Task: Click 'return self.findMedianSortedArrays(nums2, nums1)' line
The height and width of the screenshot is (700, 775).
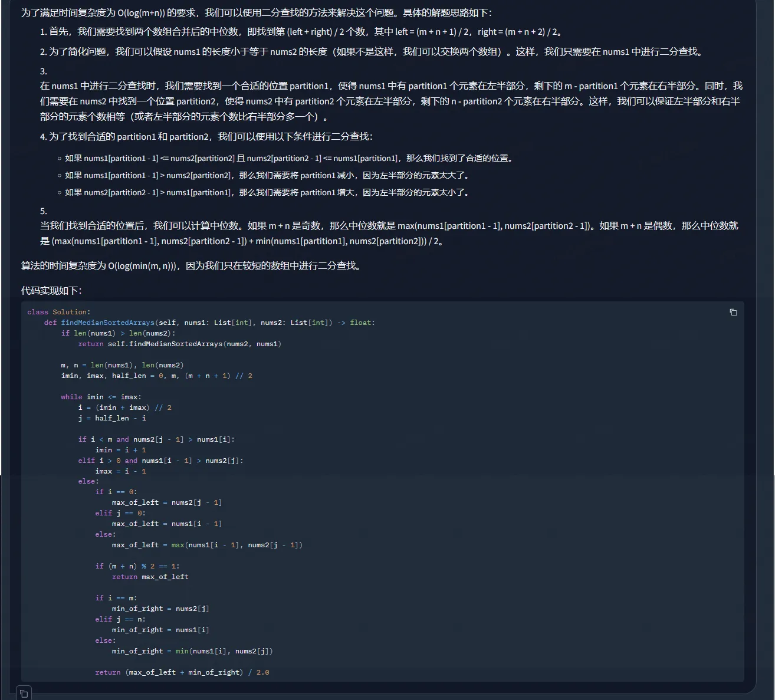Action: point(180,344)
